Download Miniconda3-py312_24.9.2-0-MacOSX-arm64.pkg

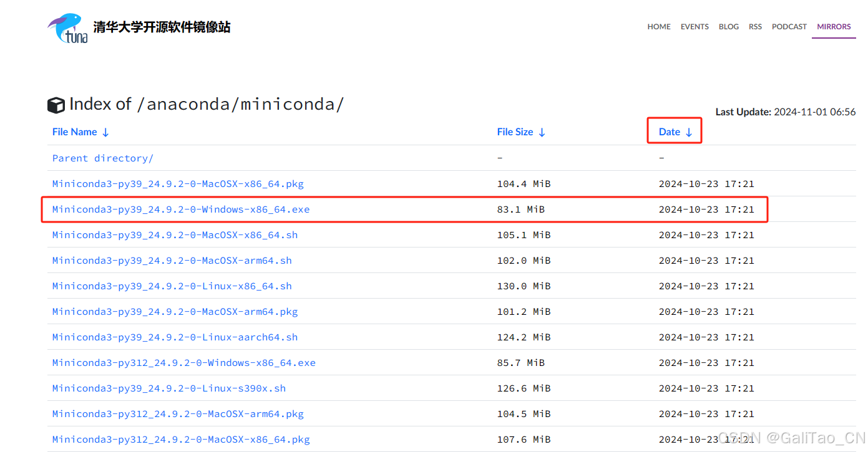click(178, 414)
